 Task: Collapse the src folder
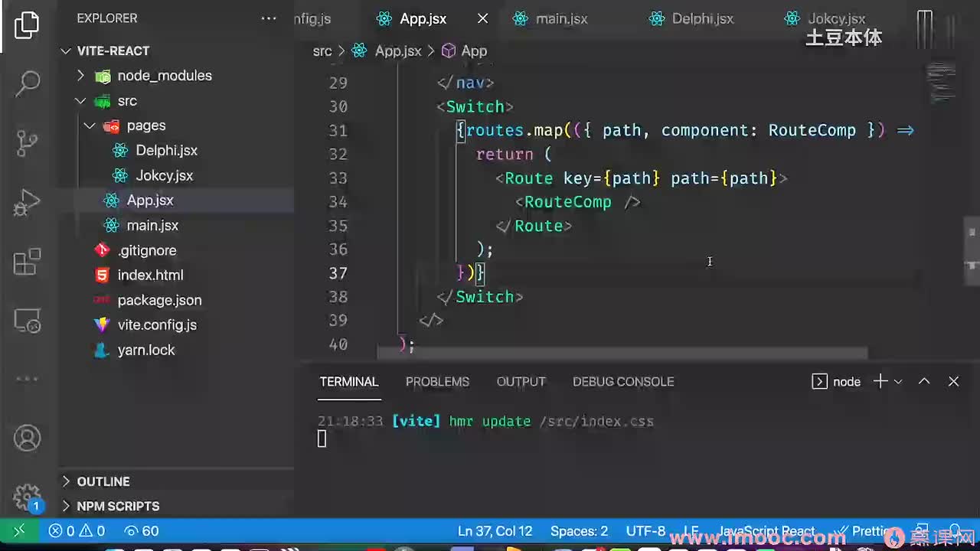[176, 101]
